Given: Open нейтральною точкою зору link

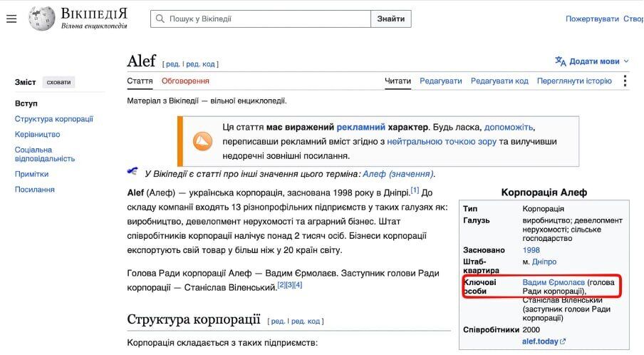Looking at the screenshot, I should (x=442, y=142).
